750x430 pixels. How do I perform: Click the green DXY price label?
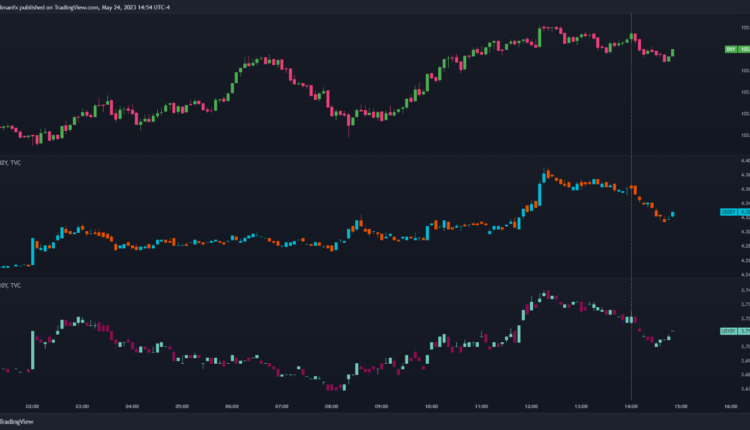pos(736,49)
